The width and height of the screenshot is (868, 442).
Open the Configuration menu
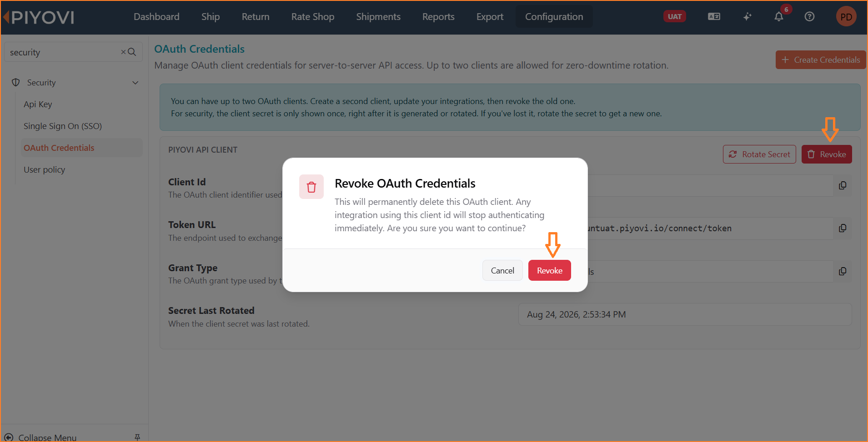[554, 17]
